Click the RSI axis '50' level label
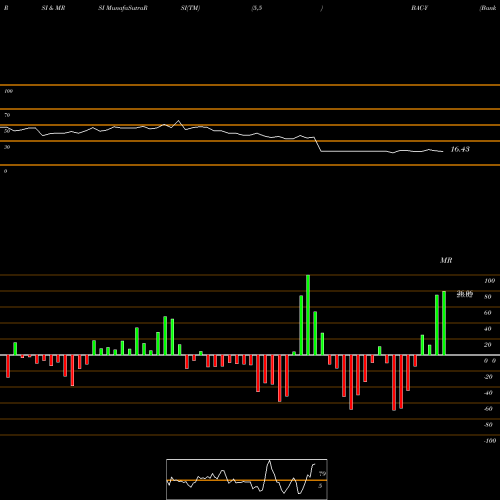500x500 pixels. (x=7, y=131)
